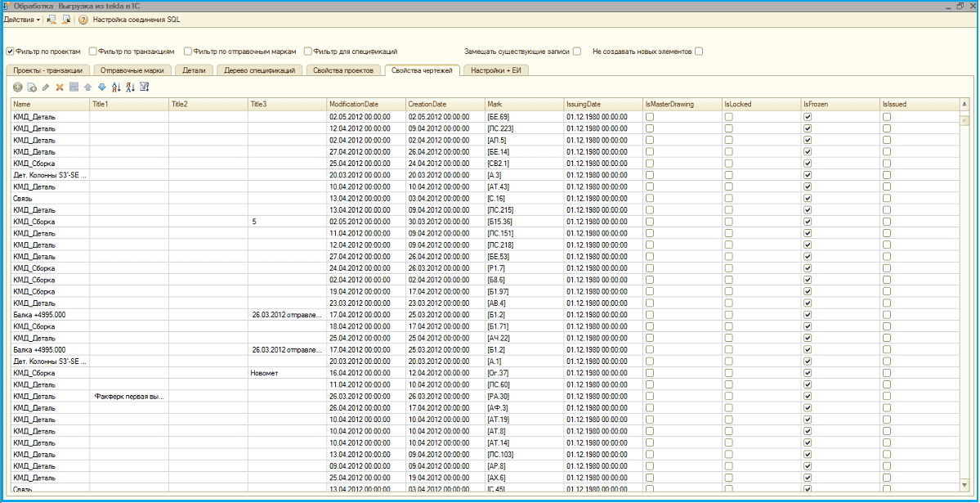Image resolution: width=980 pixels, height=503 pixels.
Task: Sort descending with the Я-A icon
Action: pos(129,87)
